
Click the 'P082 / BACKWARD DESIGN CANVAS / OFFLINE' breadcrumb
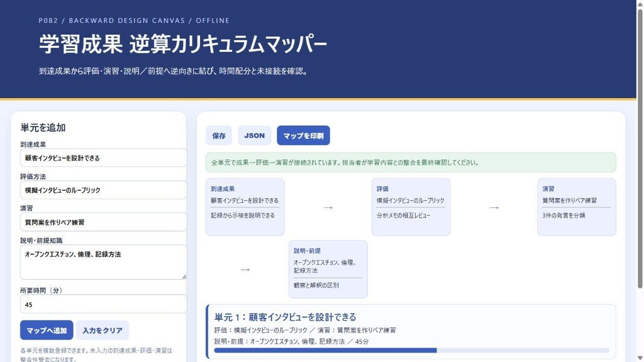[134, 21]
